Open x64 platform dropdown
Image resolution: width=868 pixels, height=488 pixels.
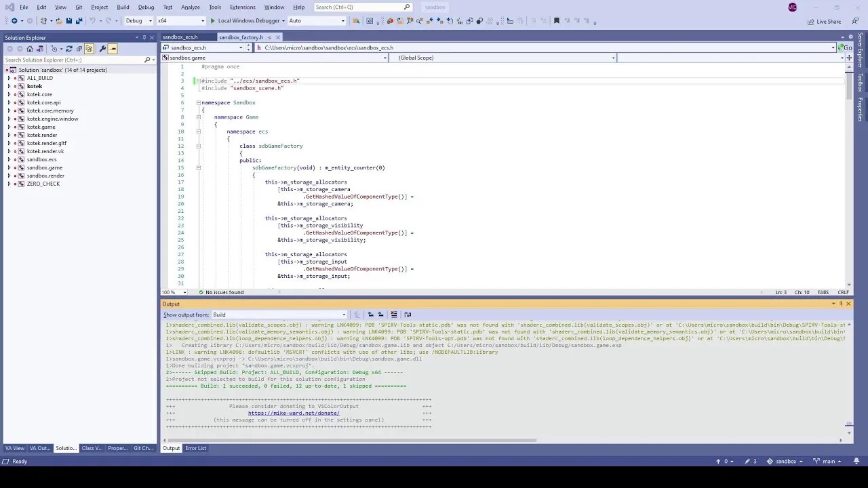click(x=180, y=20)
